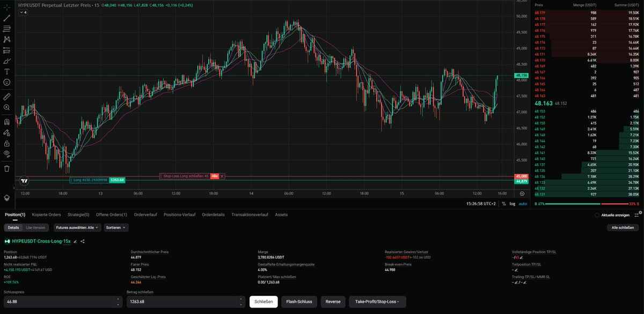Click the Alle schließen button
Image resolution: width=644 pixels, height=314 pixels.
tap(623, 228)
